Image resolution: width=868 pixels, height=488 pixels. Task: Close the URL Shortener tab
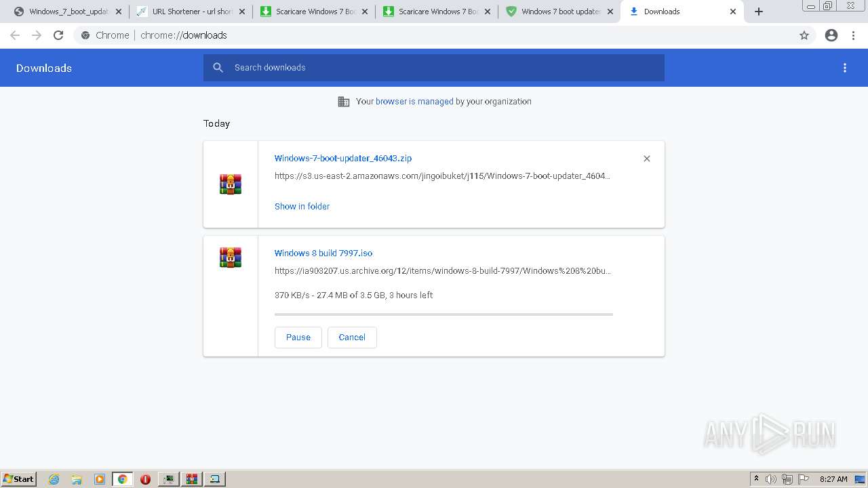click(x=242, y=12)
